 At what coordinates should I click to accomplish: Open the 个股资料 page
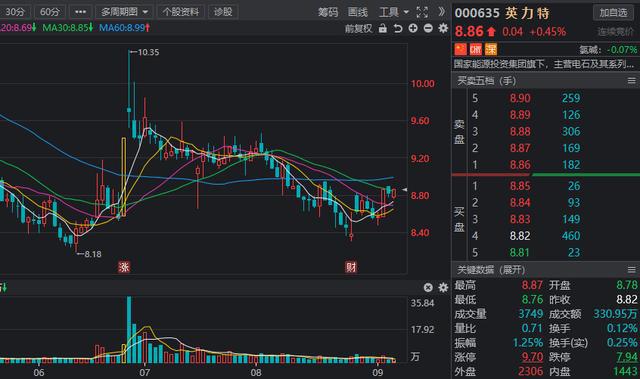[180, 12]
